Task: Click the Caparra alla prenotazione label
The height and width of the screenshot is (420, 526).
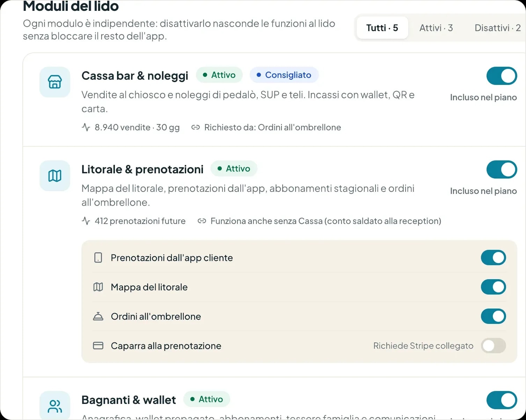Action: point(166,346)
